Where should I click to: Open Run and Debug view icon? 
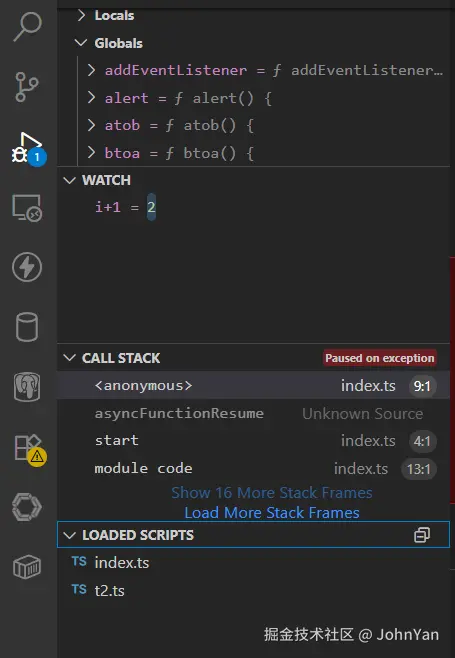[x=28, y=149]
